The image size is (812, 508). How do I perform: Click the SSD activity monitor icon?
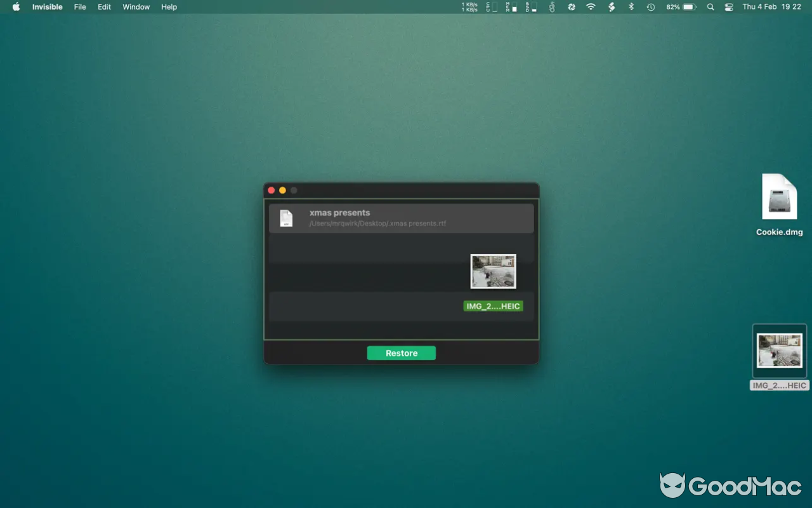tap(530, 7)
